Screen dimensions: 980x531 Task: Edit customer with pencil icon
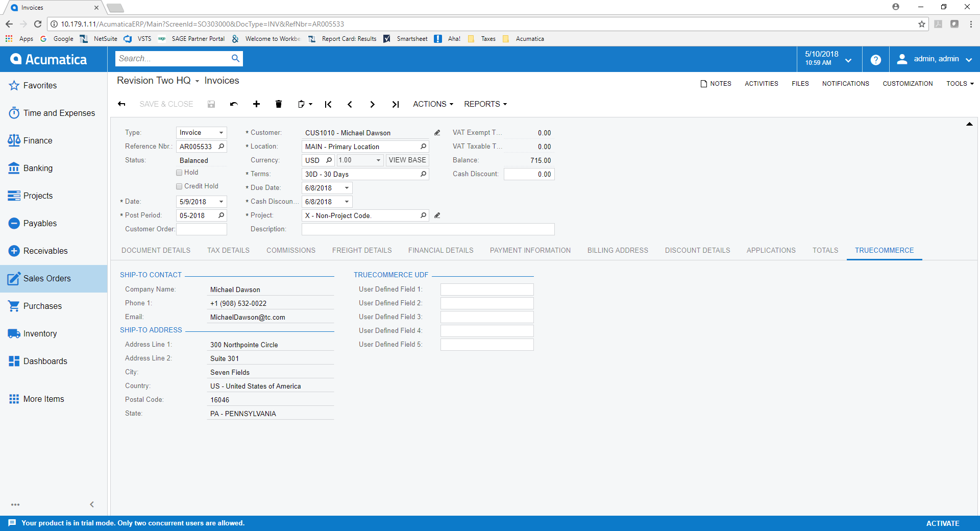coord(437,133)
